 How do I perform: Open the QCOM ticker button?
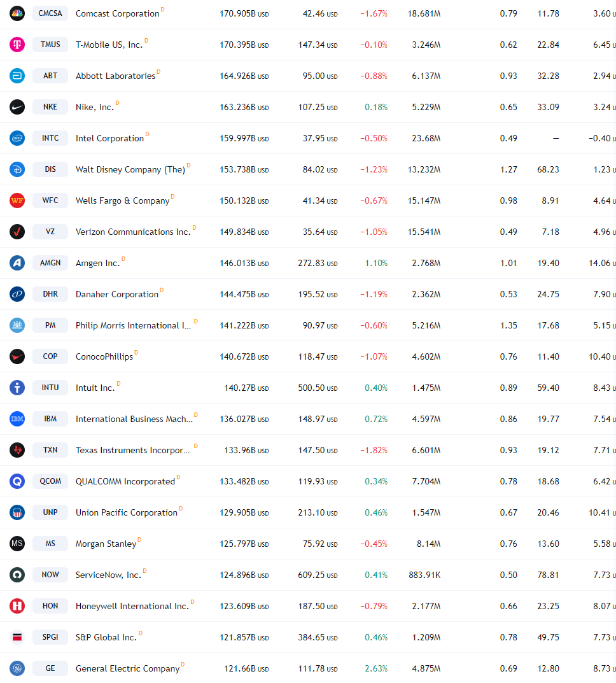(50, 481)
